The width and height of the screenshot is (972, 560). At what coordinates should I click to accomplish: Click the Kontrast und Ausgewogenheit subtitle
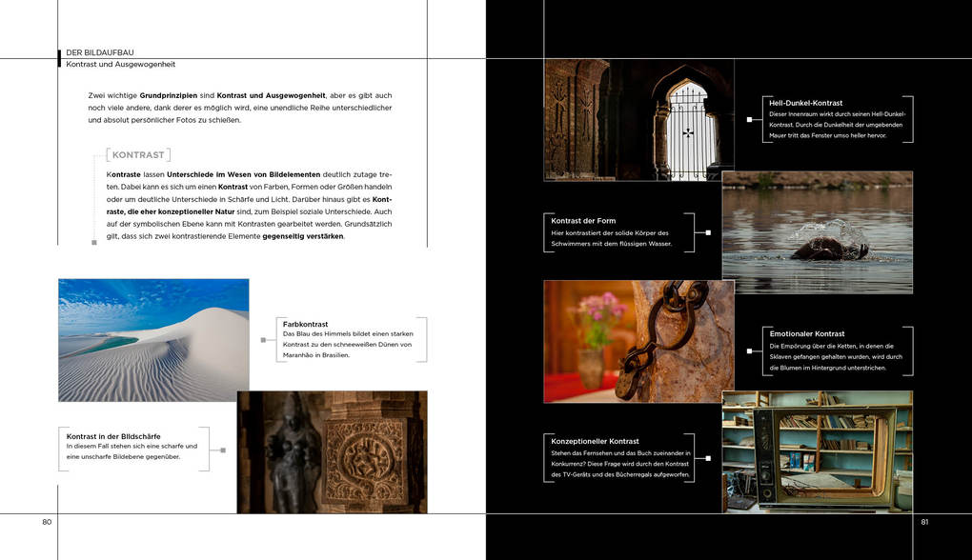[x=121, y=64]
